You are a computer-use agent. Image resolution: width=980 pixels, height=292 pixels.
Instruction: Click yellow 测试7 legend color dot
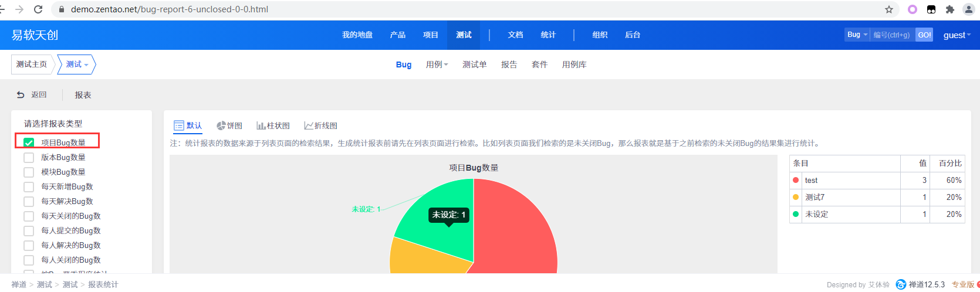click(x=796, y=197)
